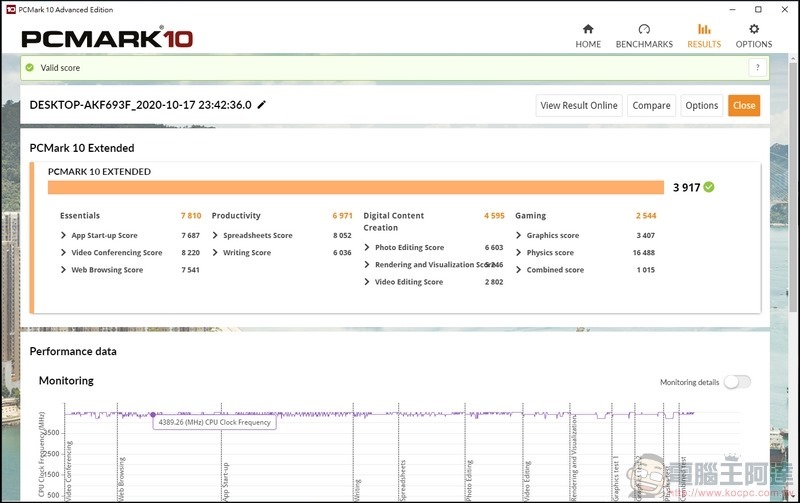The width and height of the screenshot is (800, 503).
Task: Expand Photo Editing Score row
Action: pyautogui.click(x=367, y=248)
